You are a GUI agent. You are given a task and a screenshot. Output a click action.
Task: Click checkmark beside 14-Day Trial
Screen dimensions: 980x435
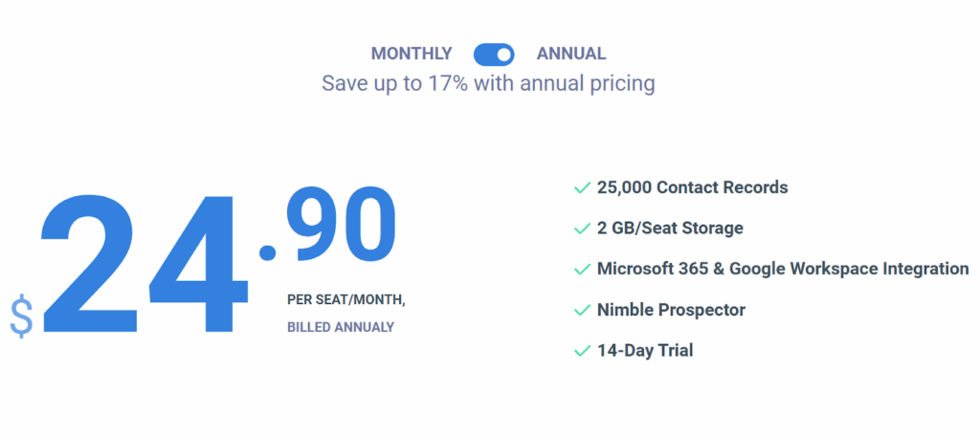581,351
